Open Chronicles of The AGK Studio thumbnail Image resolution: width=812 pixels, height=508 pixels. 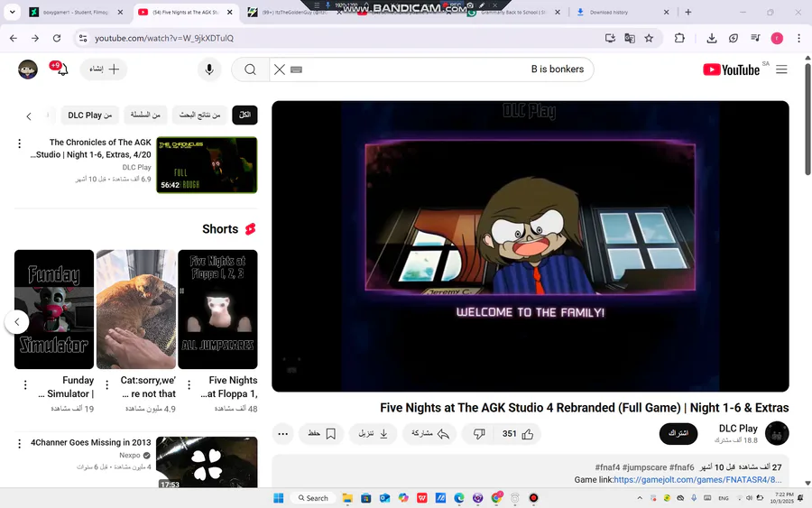pos(207,165)
